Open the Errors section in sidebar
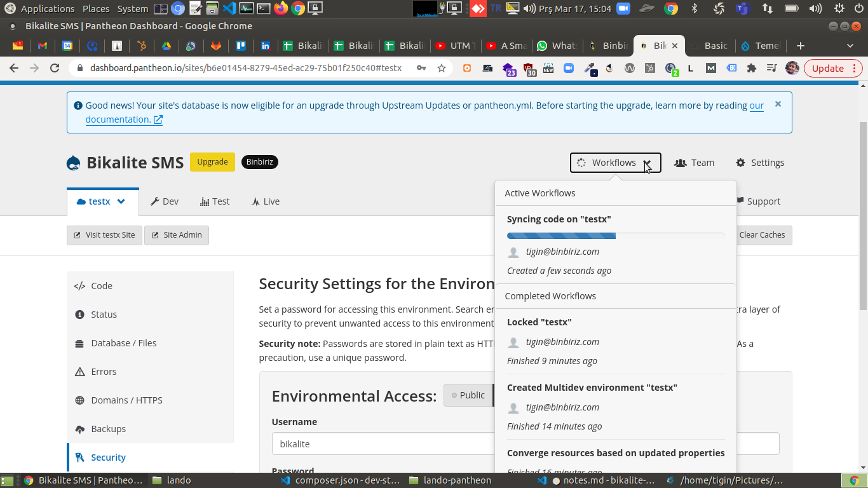 (150, 372)
